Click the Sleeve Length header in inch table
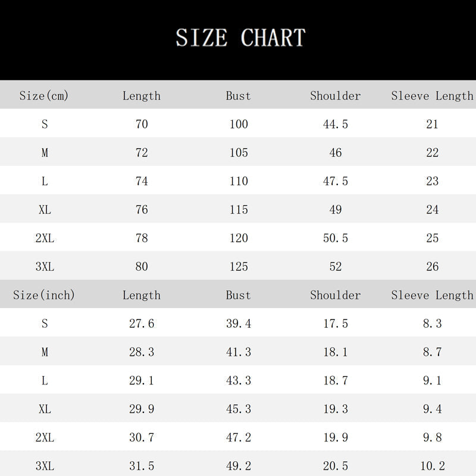The image size is (476, 476). pyautogui.click(x=433, y=295)
